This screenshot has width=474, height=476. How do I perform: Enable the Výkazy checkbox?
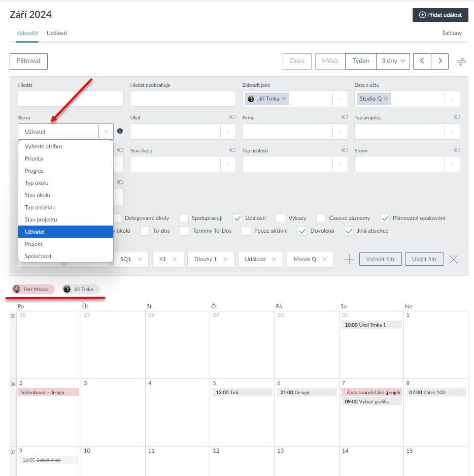(x=280, y=218)
